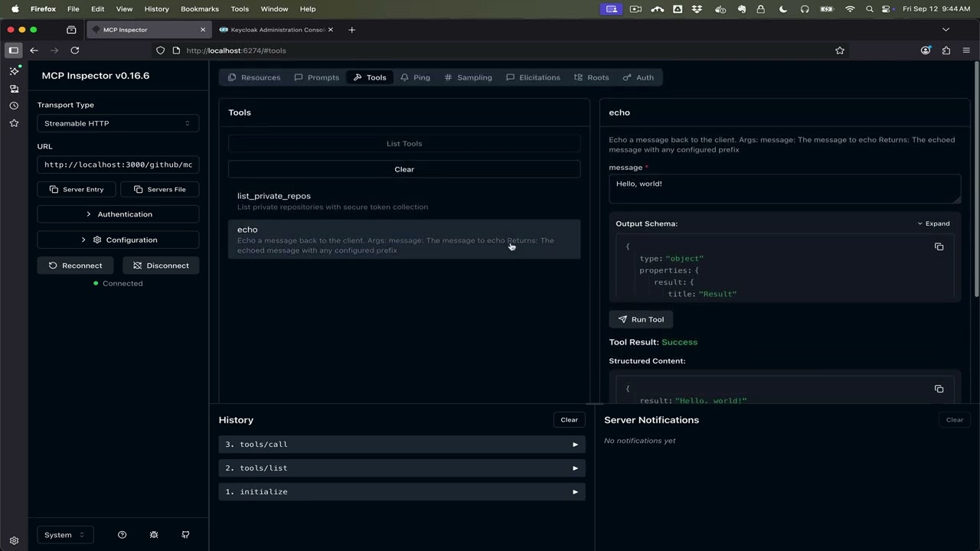Copy the Output Schema JSON
The image size is (980, 551).
point(939,246)
